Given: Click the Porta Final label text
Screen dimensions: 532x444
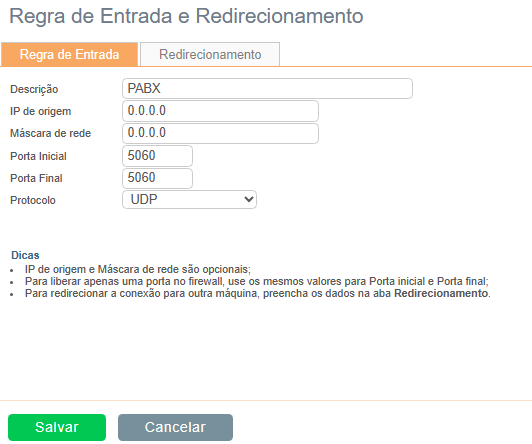Looking at the screenshot, I should (36, 178).
